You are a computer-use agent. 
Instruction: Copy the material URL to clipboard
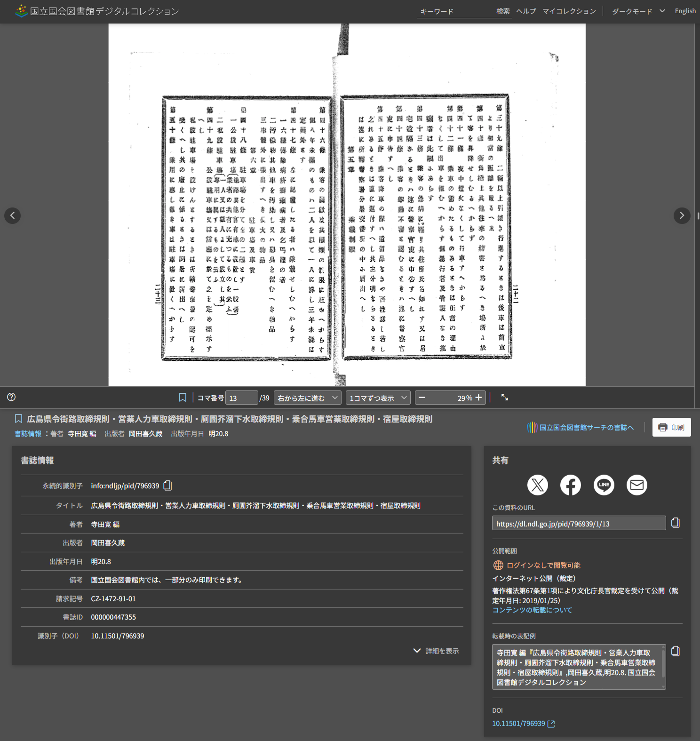(x=675, y=523)
